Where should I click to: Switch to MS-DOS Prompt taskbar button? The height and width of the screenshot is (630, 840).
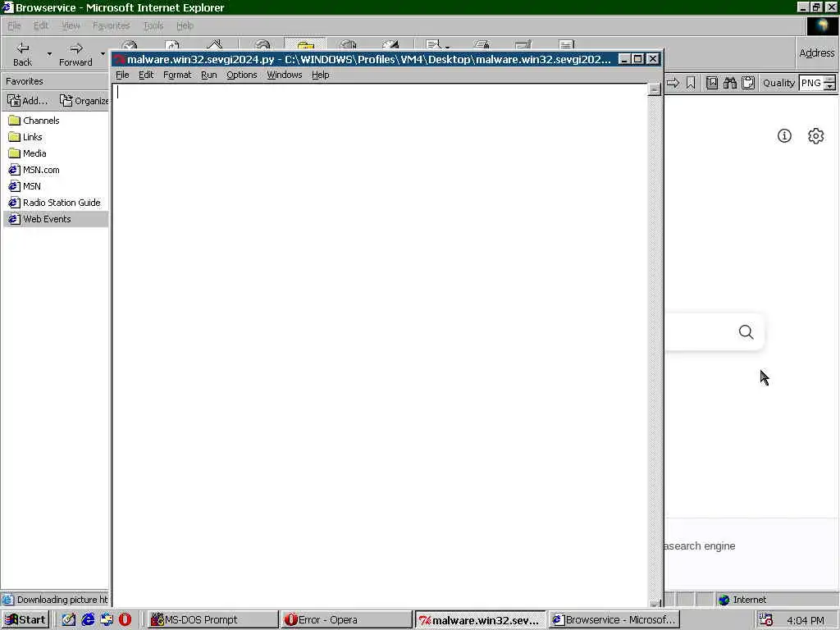pos(212,620)
